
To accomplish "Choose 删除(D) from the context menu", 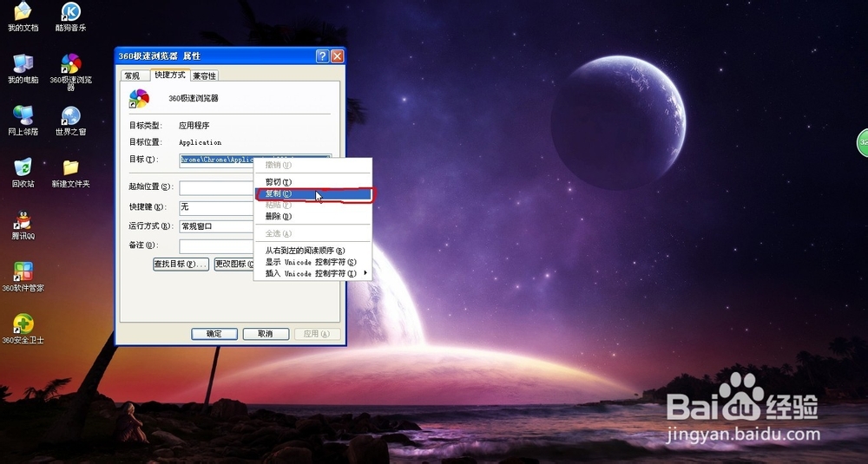I will (312, 216).
